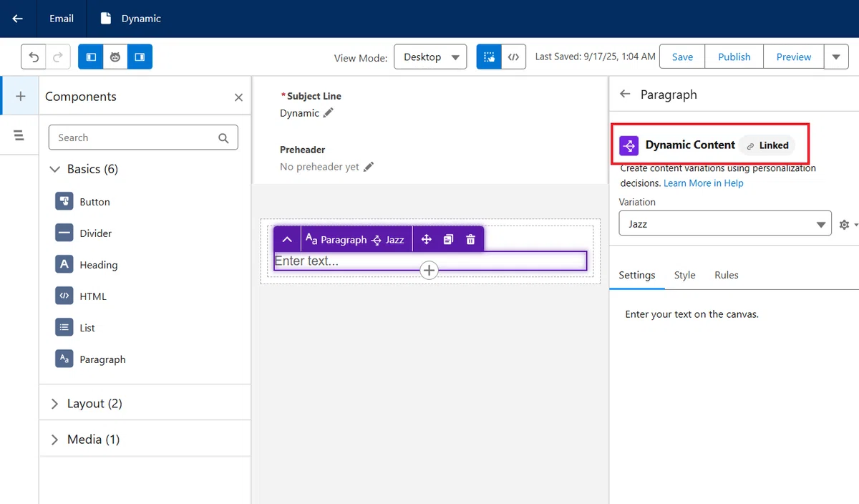859x504 pixels.
Task: Click the Save button
Action: point(682,57)
